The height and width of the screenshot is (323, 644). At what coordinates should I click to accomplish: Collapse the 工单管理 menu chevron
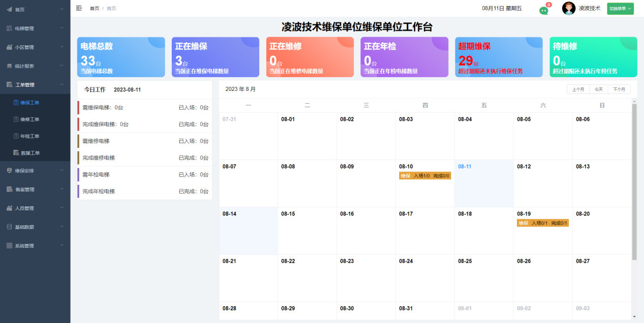[62, 85]
